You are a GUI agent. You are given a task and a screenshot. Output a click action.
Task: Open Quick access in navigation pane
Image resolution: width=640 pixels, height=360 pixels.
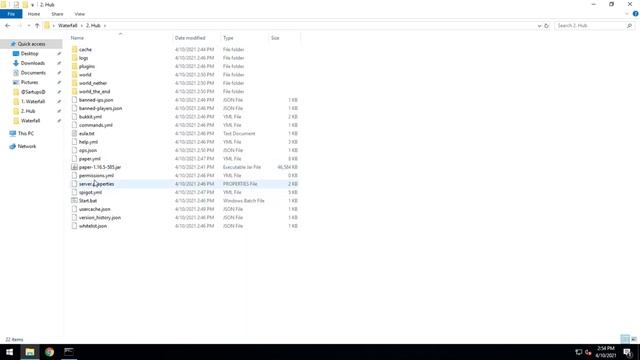click(31, 44)
